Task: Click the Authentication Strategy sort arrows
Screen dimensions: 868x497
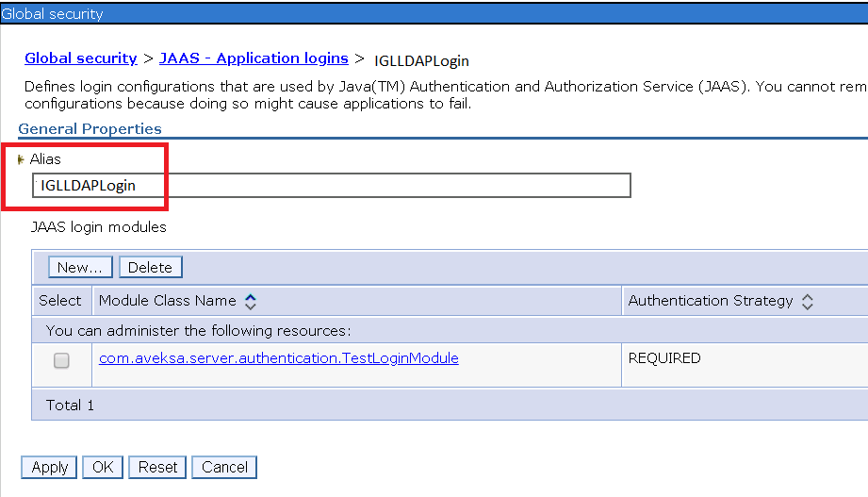Action: (x=807, y=302)
